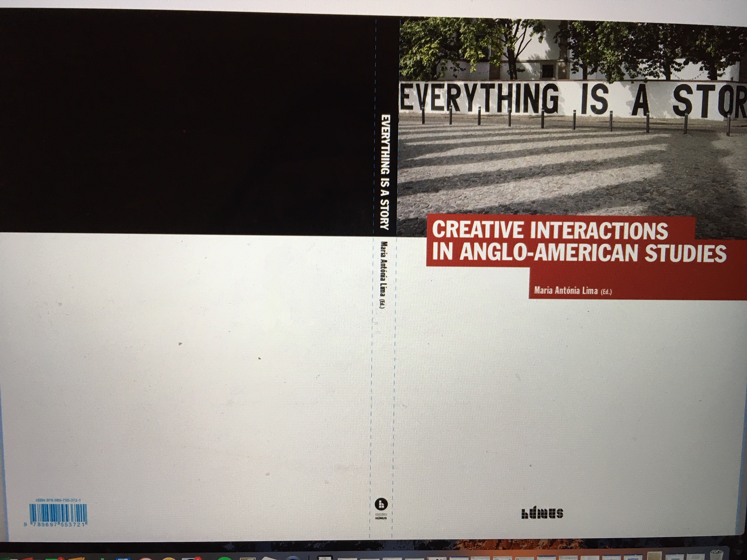Select the IN ANGLO-AMERICAN STUDIES title line

point(579,253)
